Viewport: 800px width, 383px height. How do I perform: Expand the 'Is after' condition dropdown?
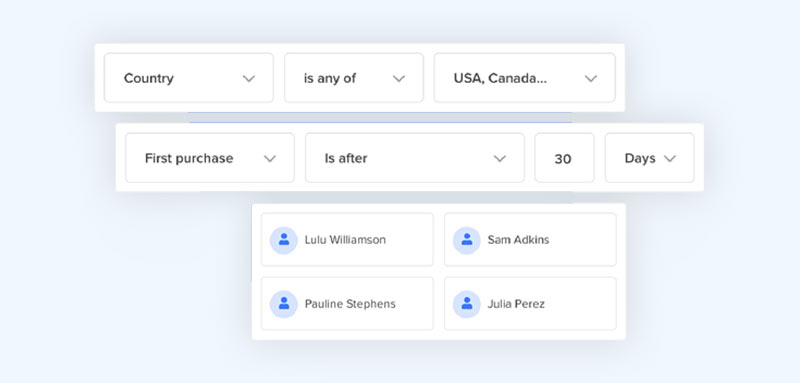tap(415, 158)
